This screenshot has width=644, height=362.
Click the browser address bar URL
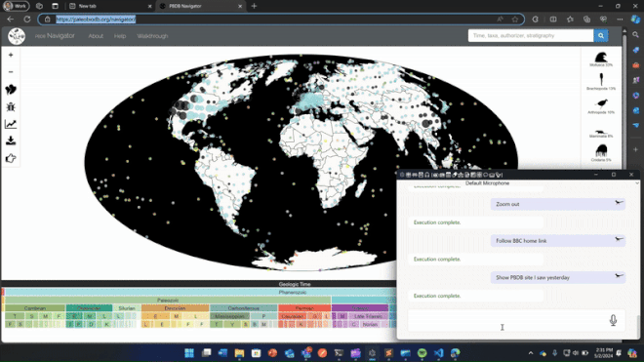pos(96,20)
